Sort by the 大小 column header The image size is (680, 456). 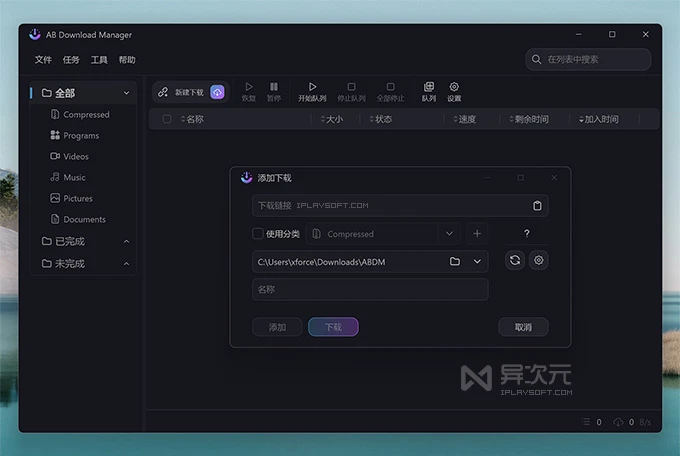coord(332,119)
